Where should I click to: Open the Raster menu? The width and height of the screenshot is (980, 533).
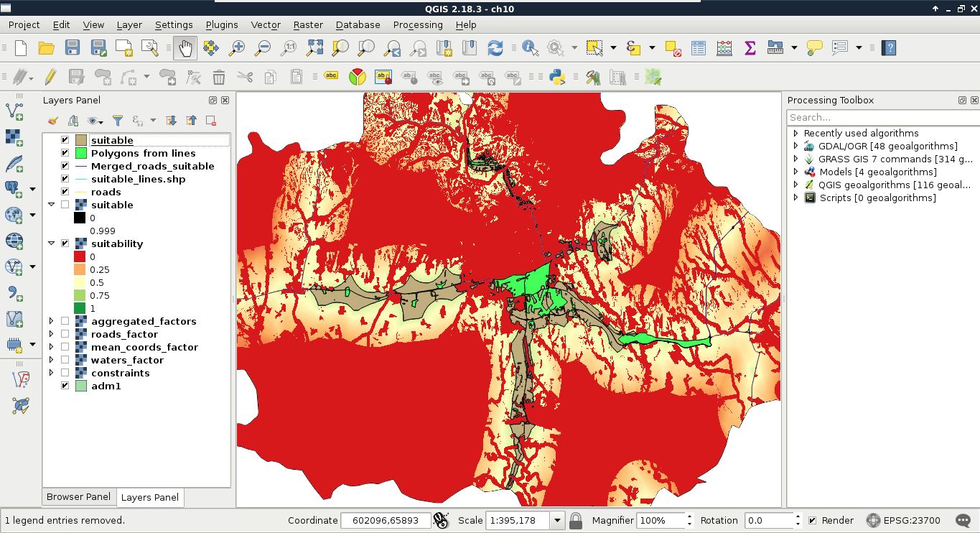(x=308, y=24)
